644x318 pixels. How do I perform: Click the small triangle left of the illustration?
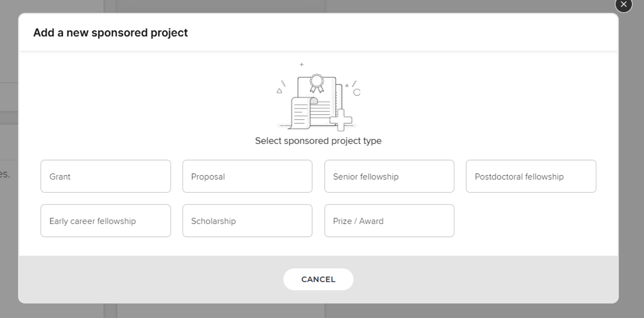[280, 91]
